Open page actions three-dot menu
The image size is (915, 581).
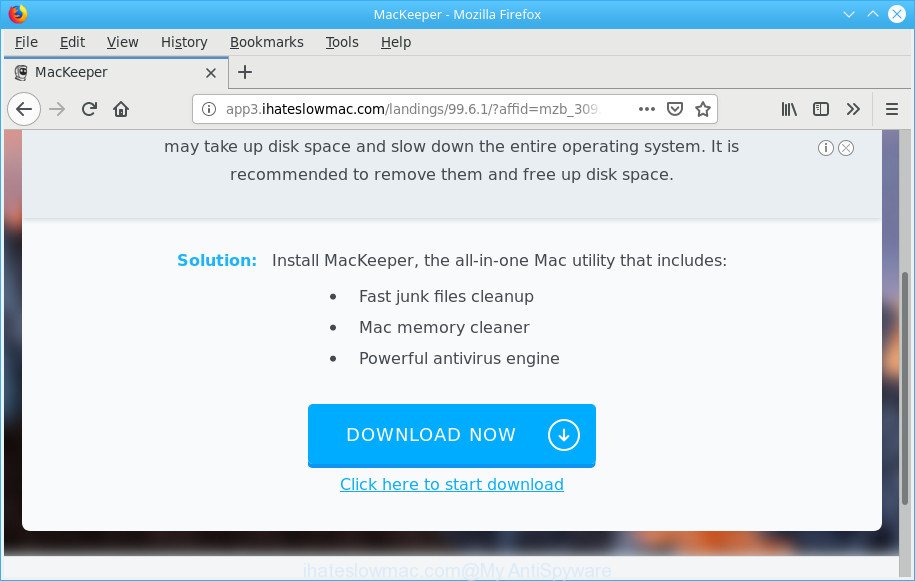[x=647, y=109]
